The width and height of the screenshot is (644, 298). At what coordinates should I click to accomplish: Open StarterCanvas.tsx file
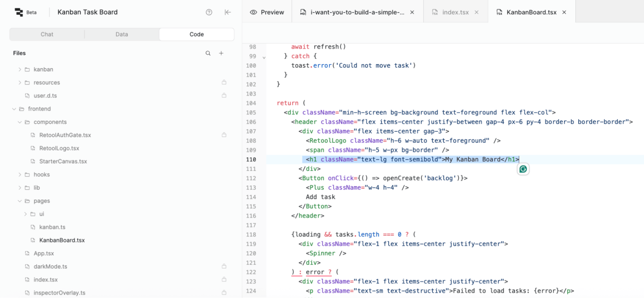[x=63, y=161]
